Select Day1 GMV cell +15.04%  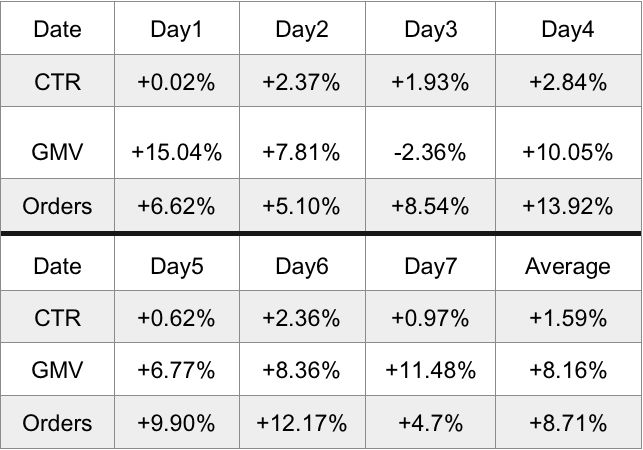(x=176, y=152)
